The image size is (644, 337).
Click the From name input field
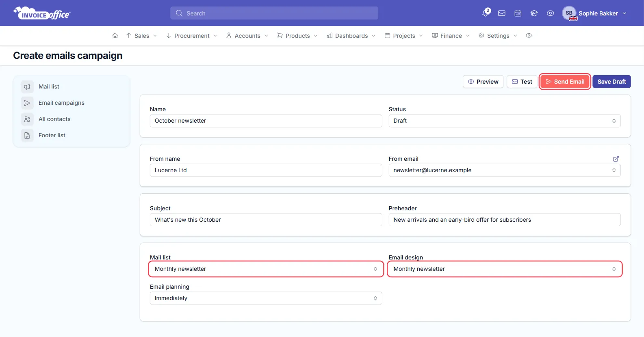(x=266, y=170)
